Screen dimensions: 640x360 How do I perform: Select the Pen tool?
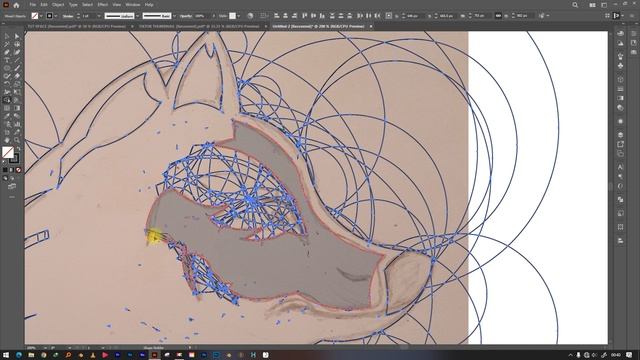7,52
